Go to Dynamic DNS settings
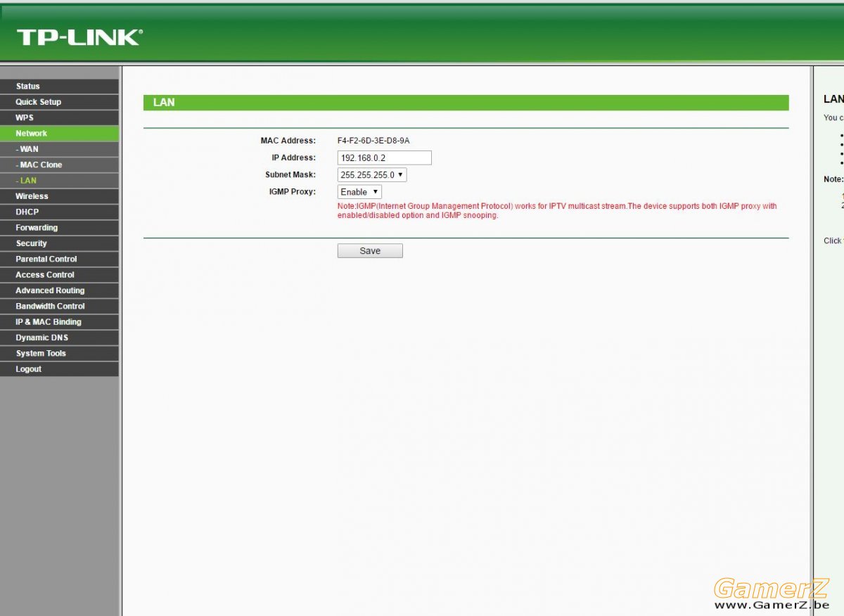 pyautogui.click(x=59, y=338)
